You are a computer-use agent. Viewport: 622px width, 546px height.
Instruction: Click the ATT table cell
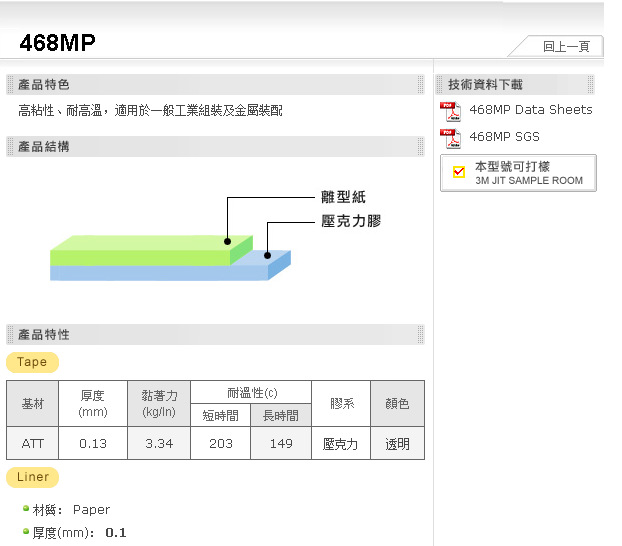point(33,443)
